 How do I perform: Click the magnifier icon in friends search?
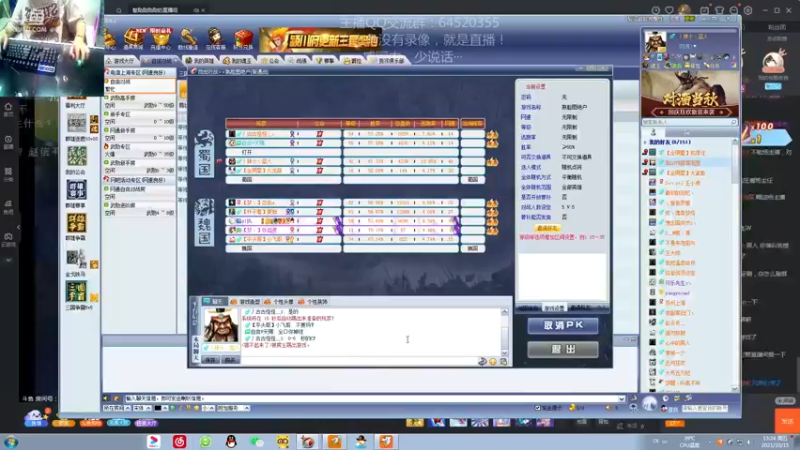pyautogui.click(x=734, y=122)
